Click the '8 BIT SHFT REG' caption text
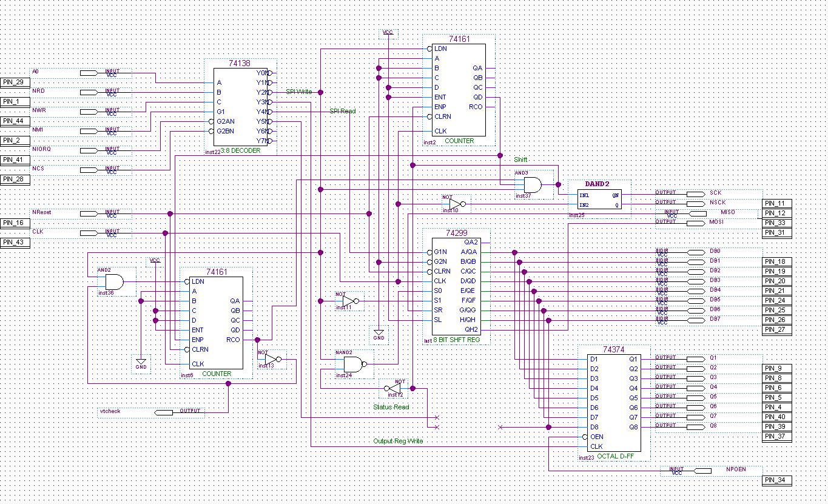Image resolution: width=828 pixels, height=504 pixels. tap(457, 339)
